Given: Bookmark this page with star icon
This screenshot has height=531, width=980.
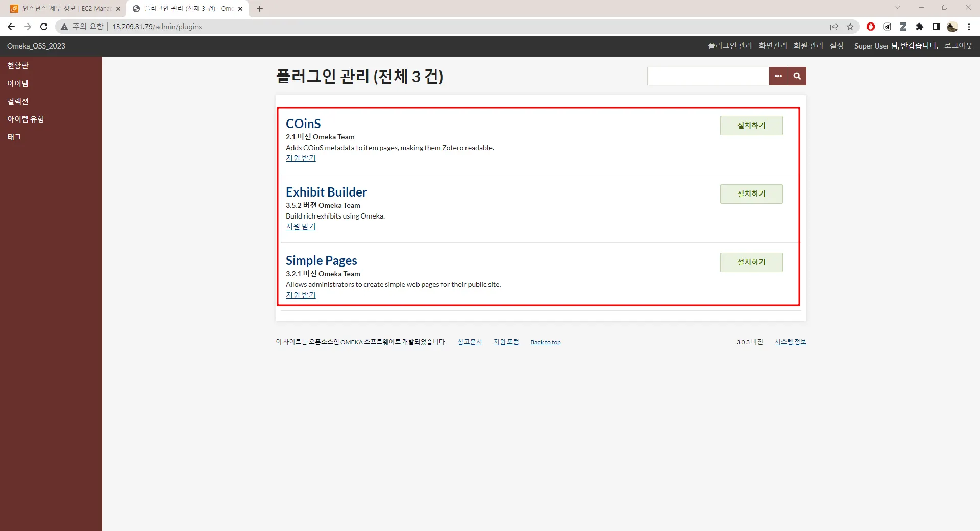Looking at the screenshot, I should [x=850, y=27].
